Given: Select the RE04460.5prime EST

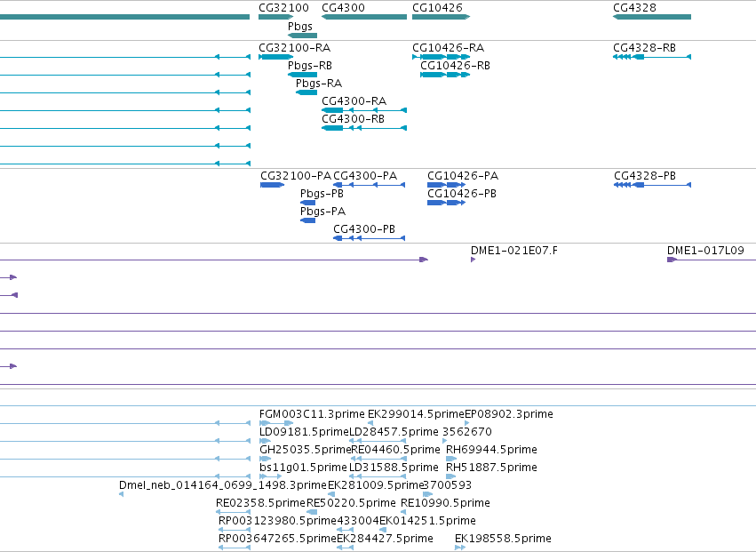Looking at the screenshot, I should coord(378,459).
